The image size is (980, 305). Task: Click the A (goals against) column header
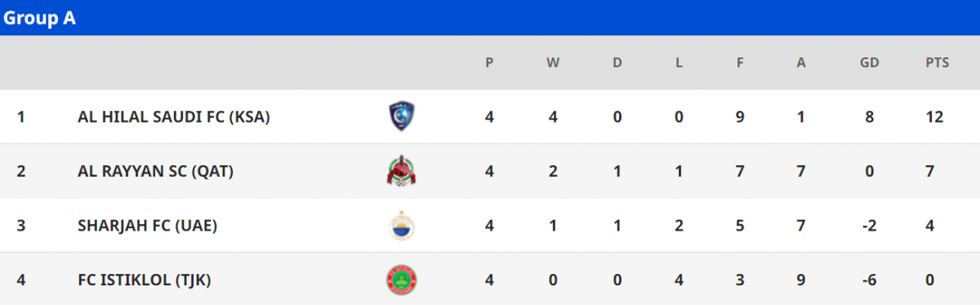click(801, 62)
